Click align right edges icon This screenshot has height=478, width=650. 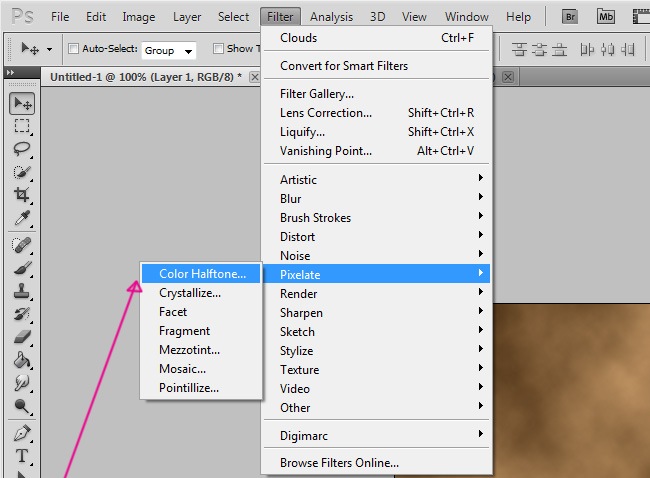[628, 50]
